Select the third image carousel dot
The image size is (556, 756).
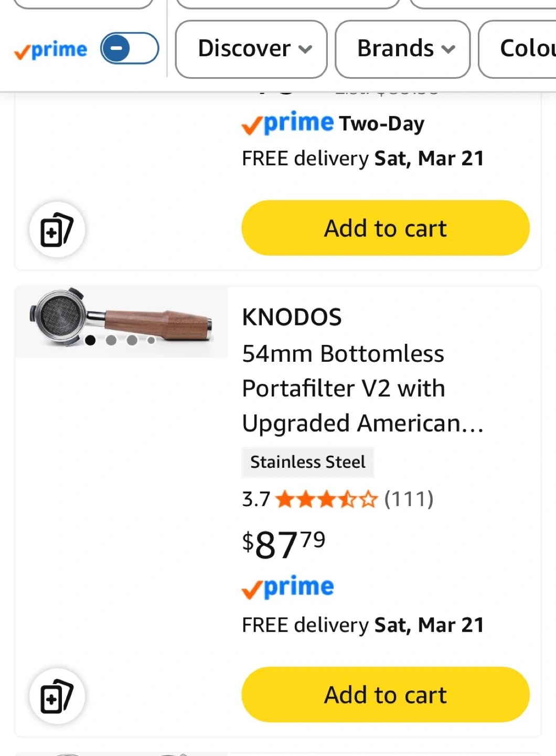click(132, 340)
